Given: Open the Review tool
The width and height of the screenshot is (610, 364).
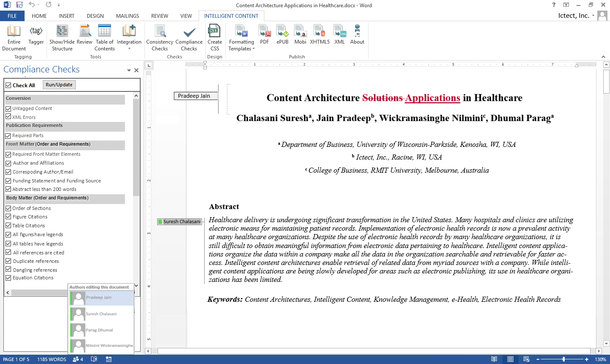Looking at the screenshot, I should (x=84, y=35).
